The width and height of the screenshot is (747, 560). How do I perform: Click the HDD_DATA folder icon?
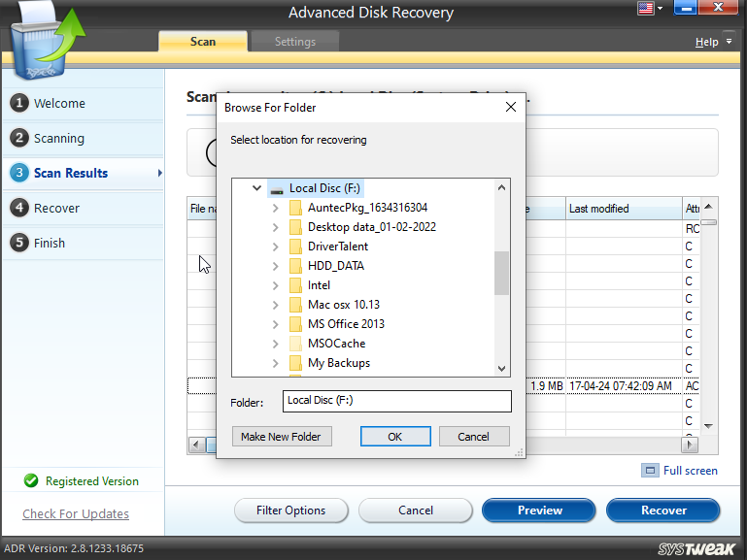tap(295, 266)
